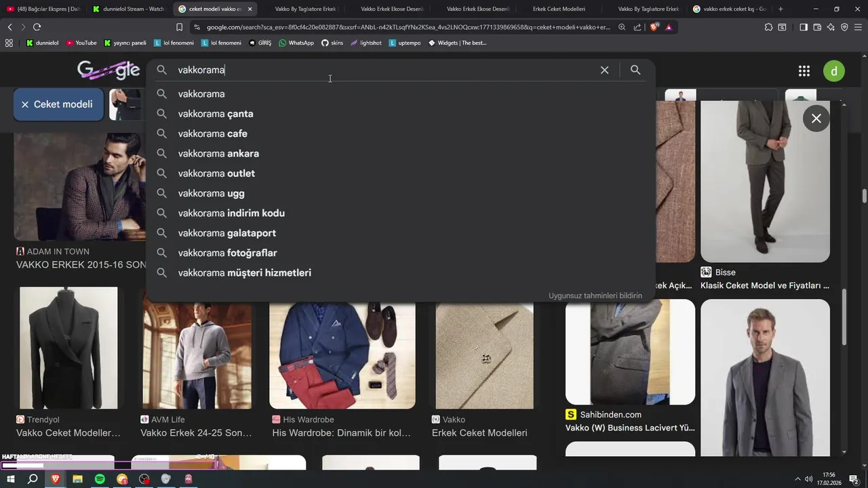The height and width of the screenshot is (488, 868).
Task: Select the 'vakkorama ugg' suggestion
Action: pyautogui.click(x=400, y=193)
